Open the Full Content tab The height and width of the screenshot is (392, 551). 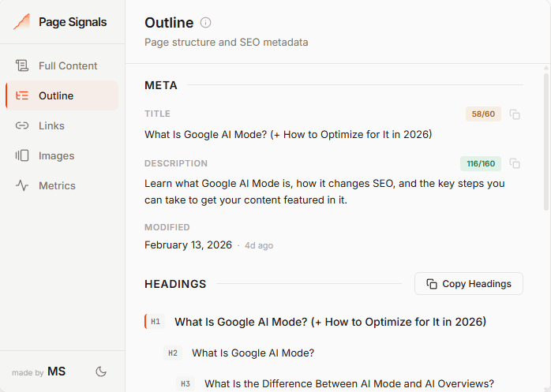[62, 65]
